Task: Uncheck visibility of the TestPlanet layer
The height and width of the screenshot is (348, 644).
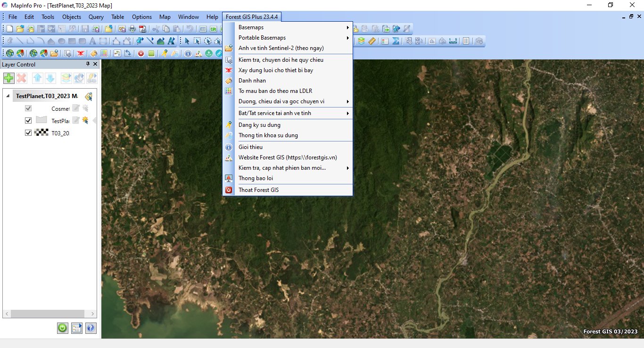Action: coord(28,121)
